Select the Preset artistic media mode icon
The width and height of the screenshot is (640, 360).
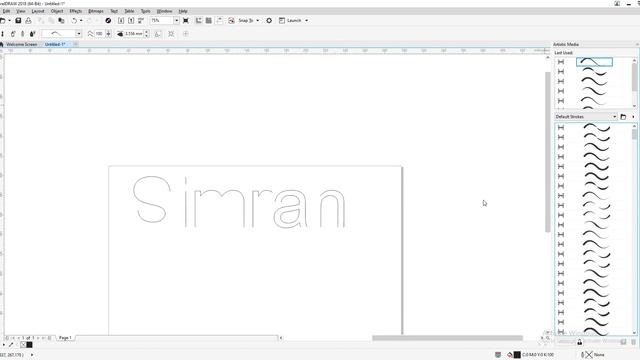tap(3, 34)
